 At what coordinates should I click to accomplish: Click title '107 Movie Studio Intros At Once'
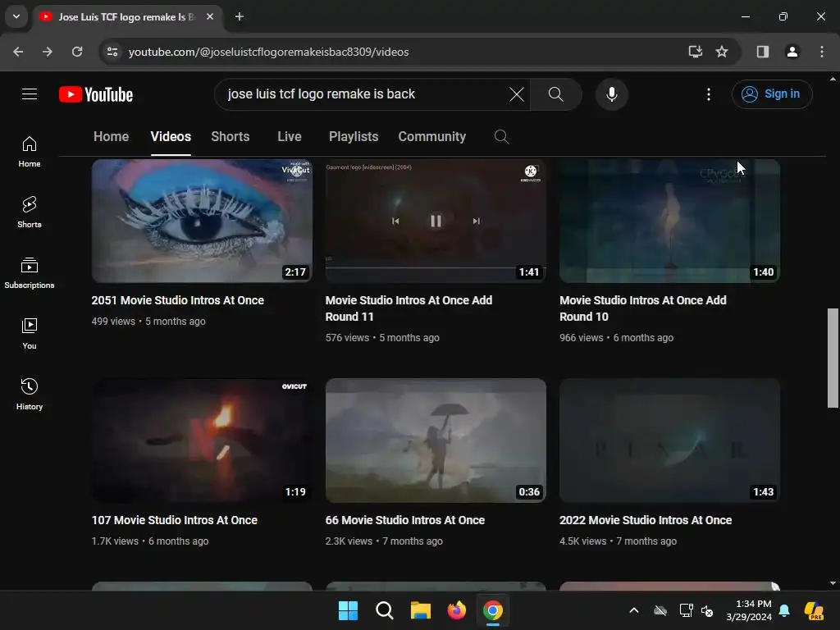click(175, 520)
